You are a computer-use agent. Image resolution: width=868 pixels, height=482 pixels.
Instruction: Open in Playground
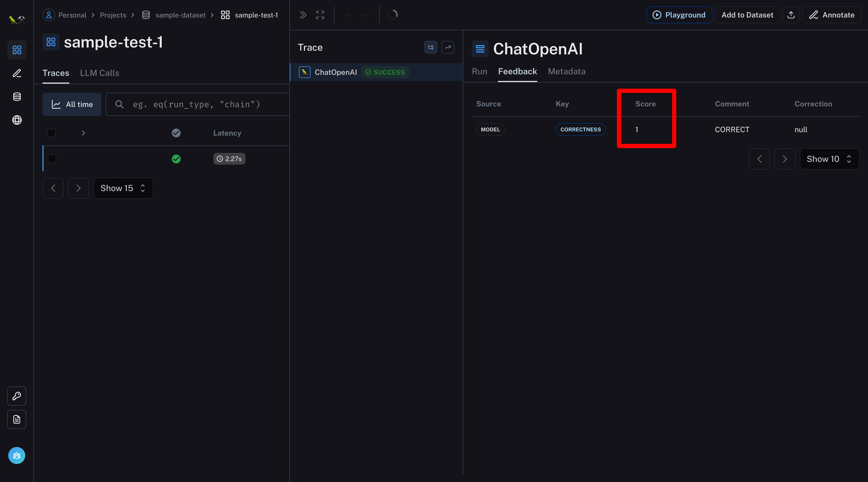pos(679,15)
